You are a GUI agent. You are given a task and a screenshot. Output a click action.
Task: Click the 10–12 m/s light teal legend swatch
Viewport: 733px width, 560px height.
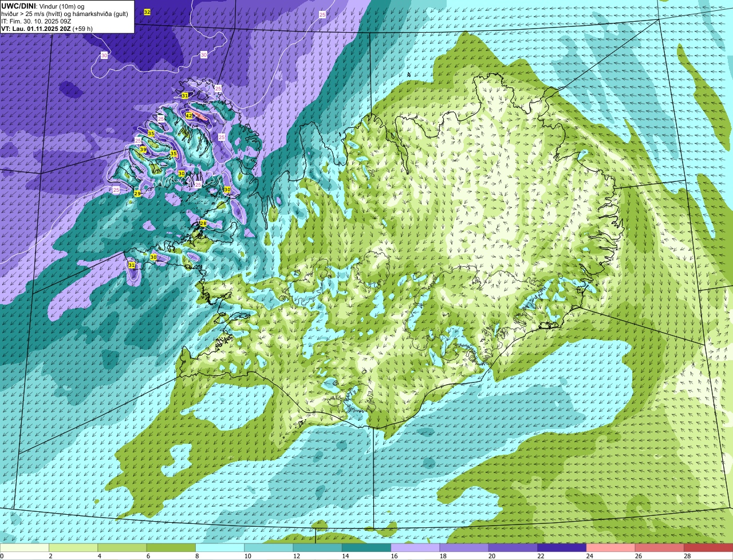click(269, 548)
